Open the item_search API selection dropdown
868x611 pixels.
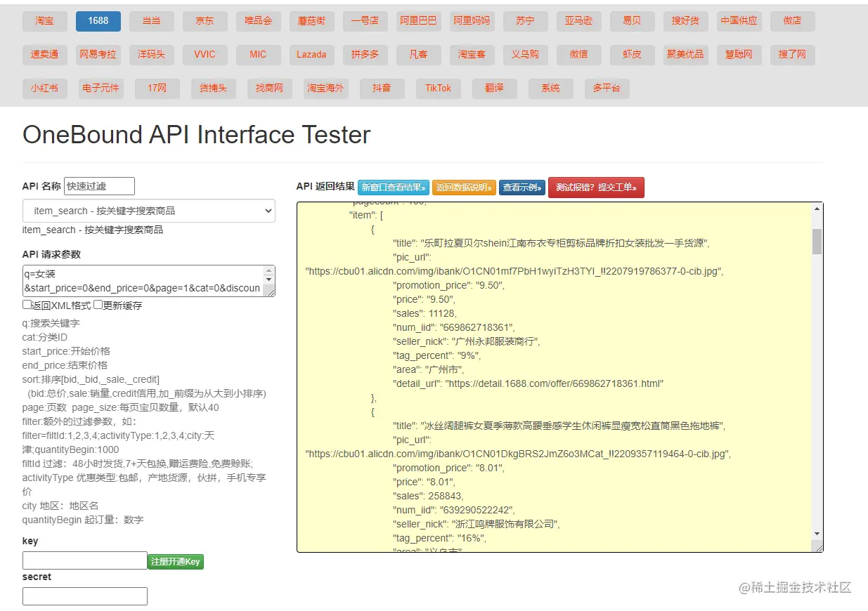tap(149, 211)
